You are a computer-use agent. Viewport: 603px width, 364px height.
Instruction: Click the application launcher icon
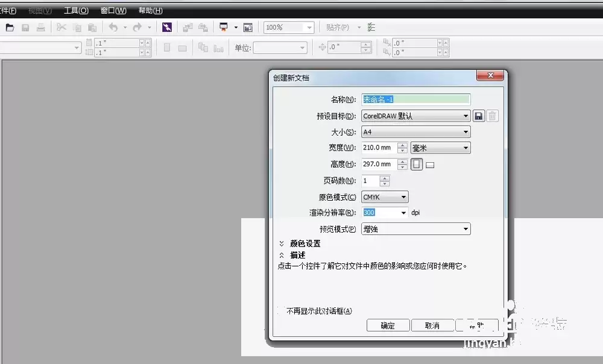(224, 27)
